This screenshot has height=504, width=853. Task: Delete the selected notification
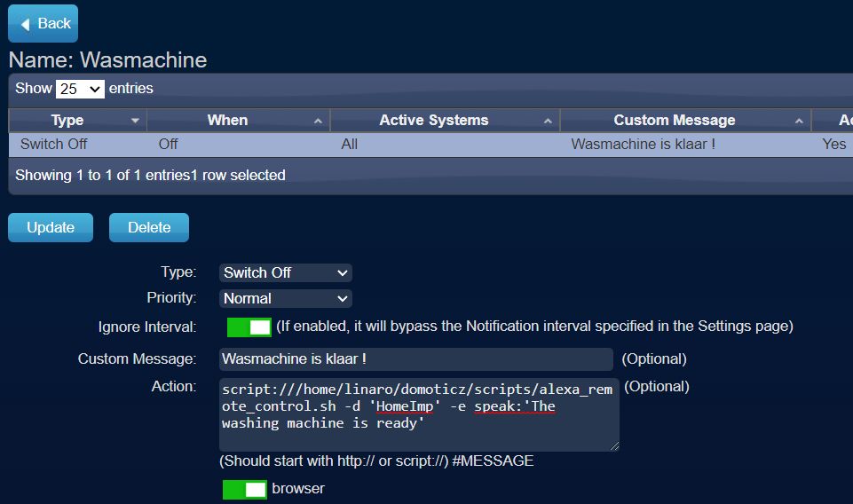coord(149,227)
